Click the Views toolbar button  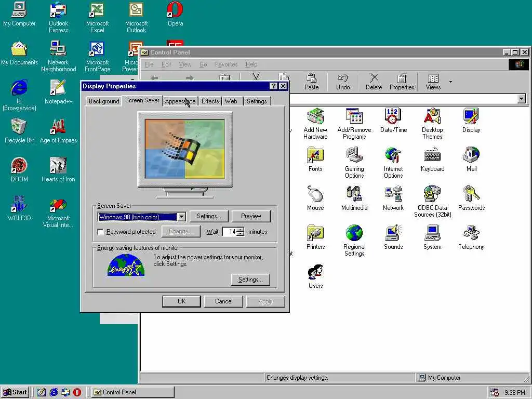[433, 82]
